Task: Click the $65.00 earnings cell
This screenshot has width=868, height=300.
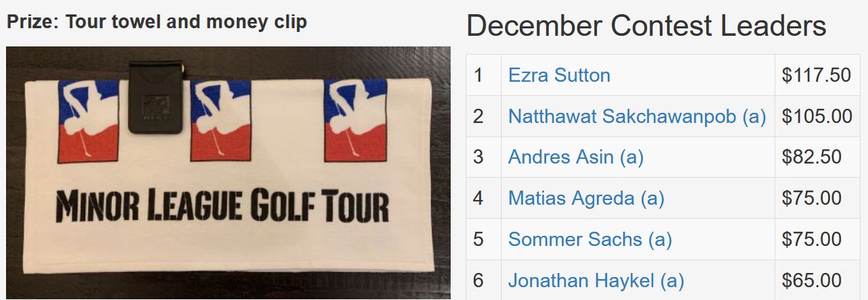Action: (x=817, y=280)
